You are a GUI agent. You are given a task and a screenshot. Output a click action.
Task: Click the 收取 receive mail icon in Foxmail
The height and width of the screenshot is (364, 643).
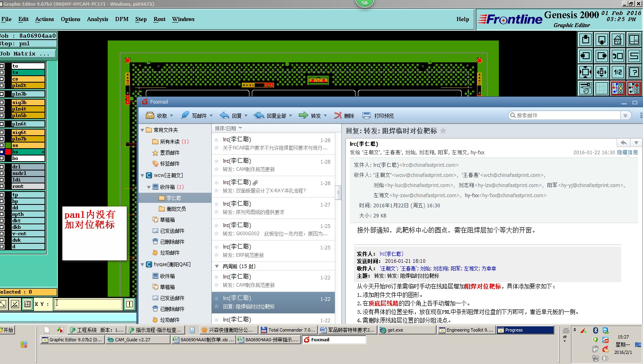(150, 115)
